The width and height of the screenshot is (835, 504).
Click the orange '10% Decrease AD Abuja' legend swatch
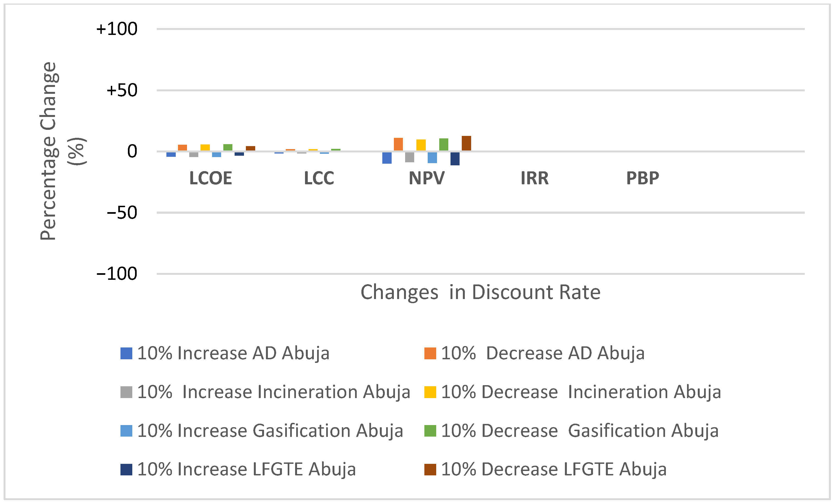click(430, 354)
